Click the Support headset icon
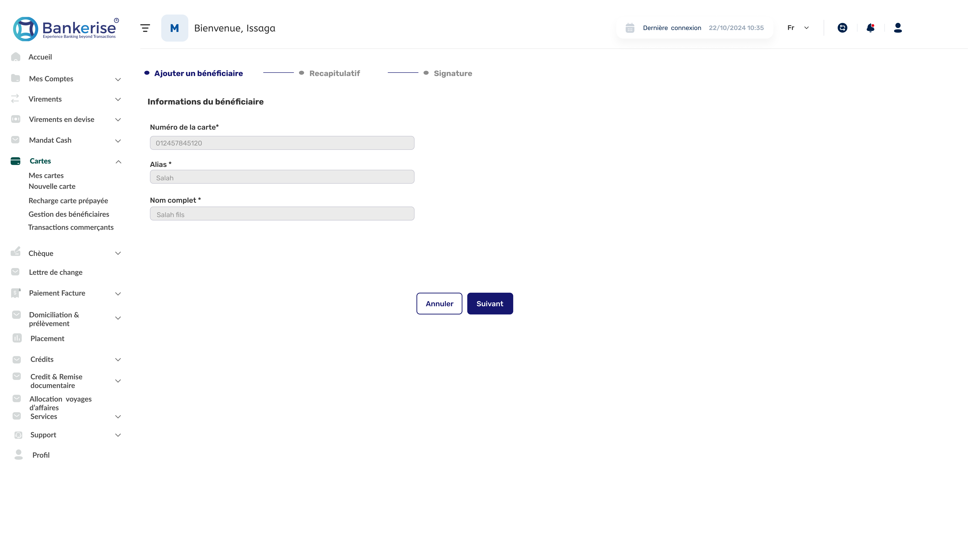Viewport: 980px width, 537px height. (18, 435)
